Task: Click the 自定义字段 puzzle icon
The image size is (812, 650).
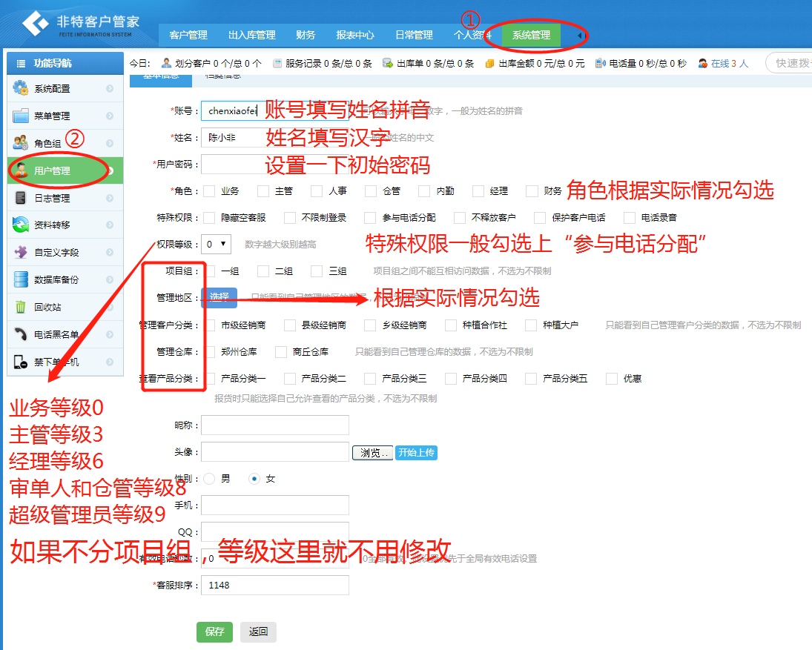Action: (20, 252)
